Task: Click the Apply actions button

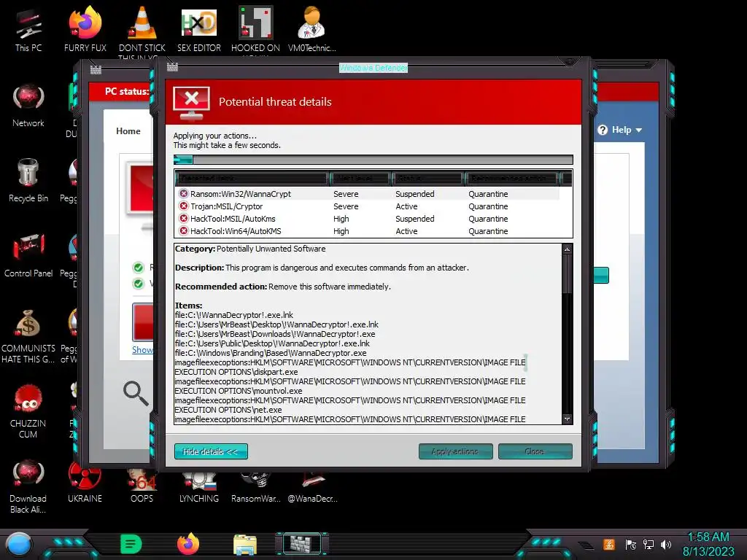Action: pos(455,451)
